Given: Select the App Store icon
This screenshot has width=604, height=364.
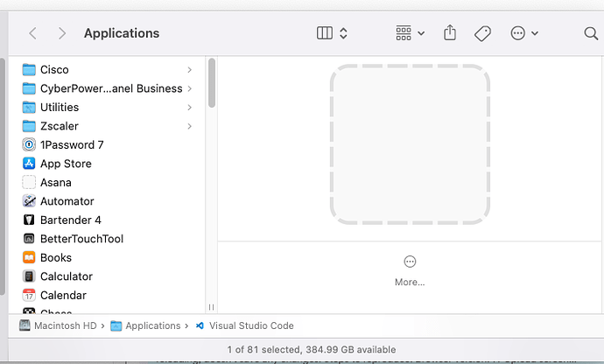Looking at the screenshot, I should coord(29,164).
